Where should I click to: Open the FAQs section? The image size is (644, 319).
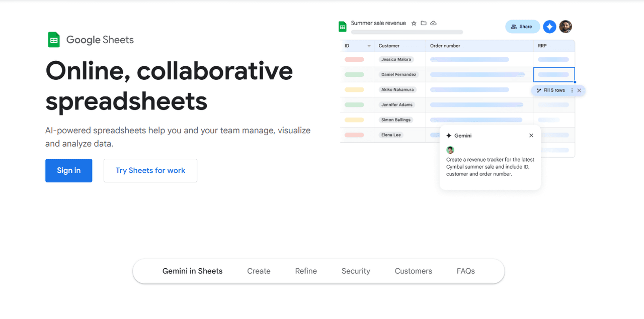465,271
